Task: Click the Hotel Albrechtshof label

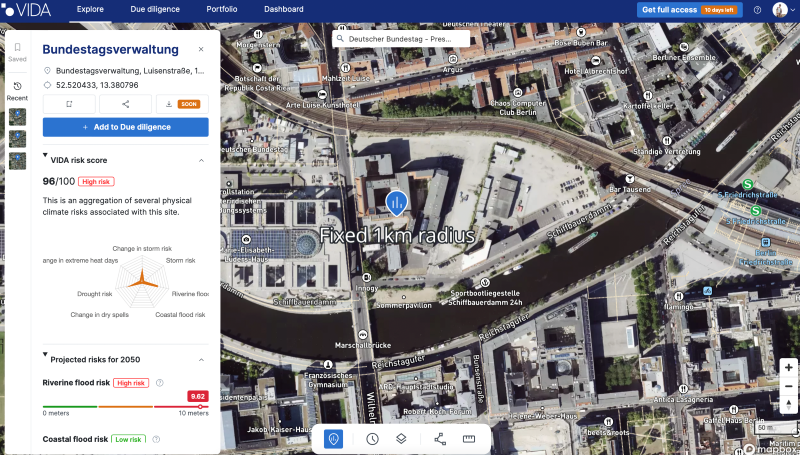Action: coord(596,71)
